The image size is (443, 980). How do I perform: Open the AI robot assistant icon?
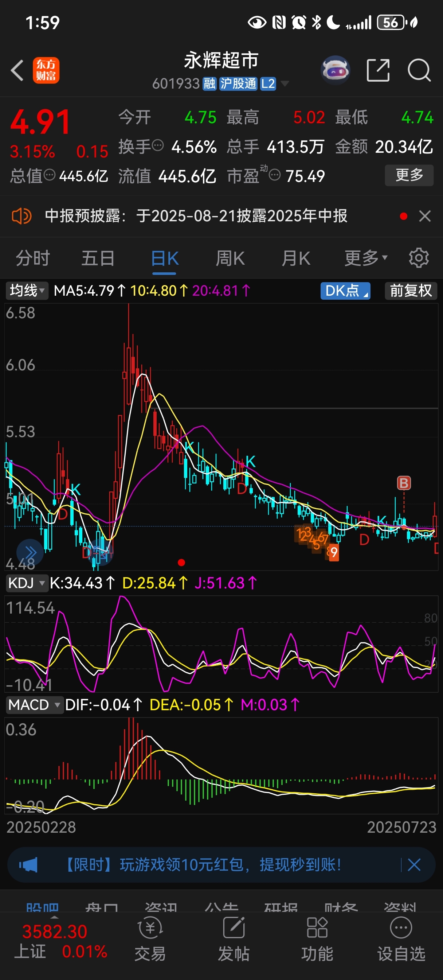tap(336, 70)
